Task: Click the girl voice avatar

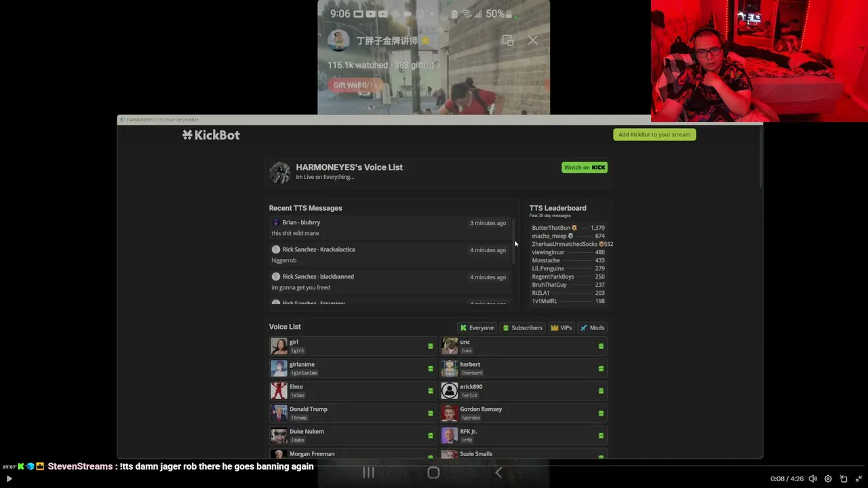Action: tap(279, 346)
